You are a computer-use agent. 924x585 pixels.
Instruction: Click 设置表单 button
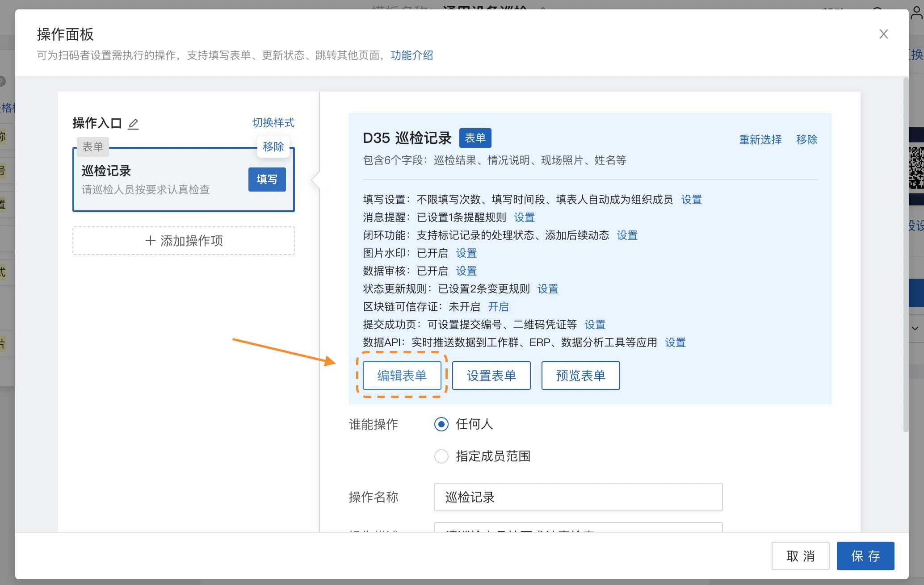[491, 376]
